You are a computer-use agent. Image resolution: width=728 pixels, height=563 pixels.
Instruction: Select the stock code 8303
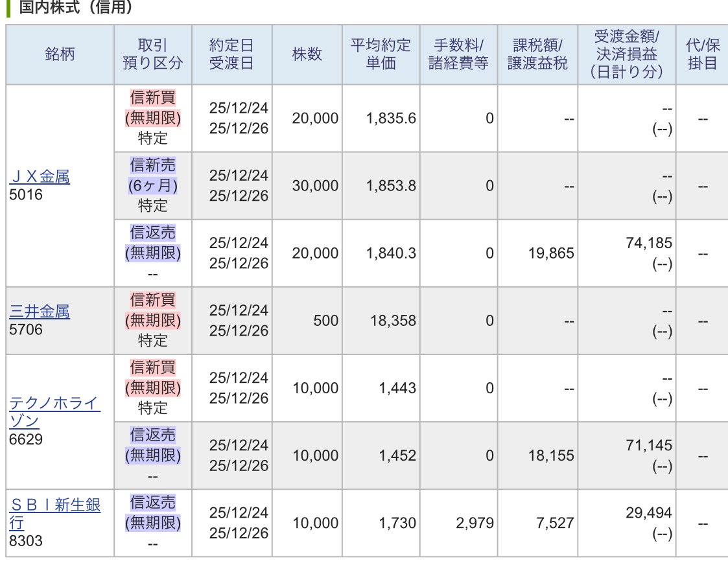pos(25,541)
